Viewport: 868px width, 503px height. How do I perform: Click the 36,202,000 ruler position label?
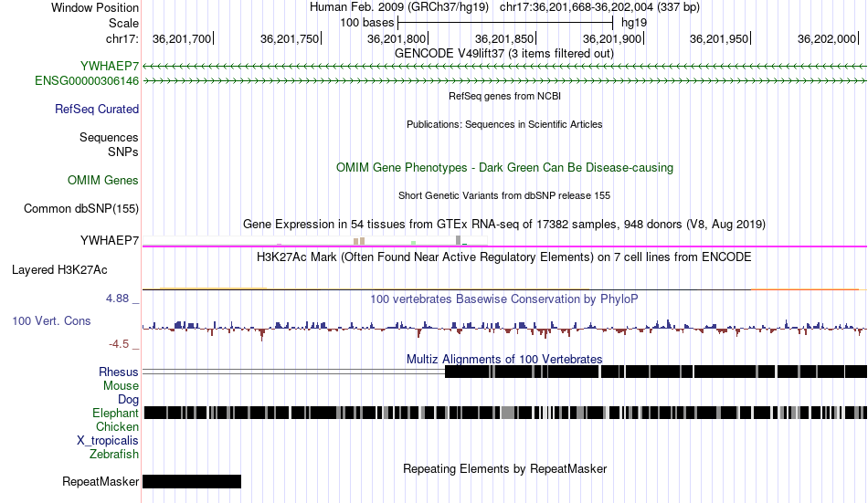click(827, 38)
